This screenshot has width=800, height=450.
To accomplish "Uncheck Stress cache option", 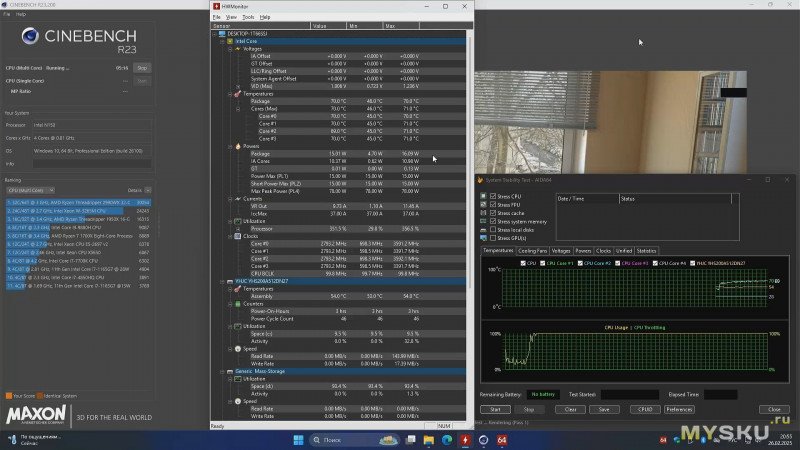I will [x=493, y=213].
